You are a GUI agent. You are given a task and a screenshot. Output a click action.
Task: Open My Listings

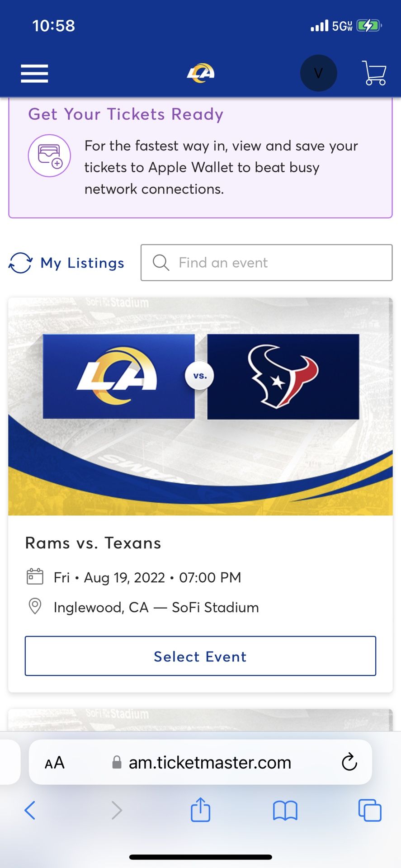(x=82, y=263)
